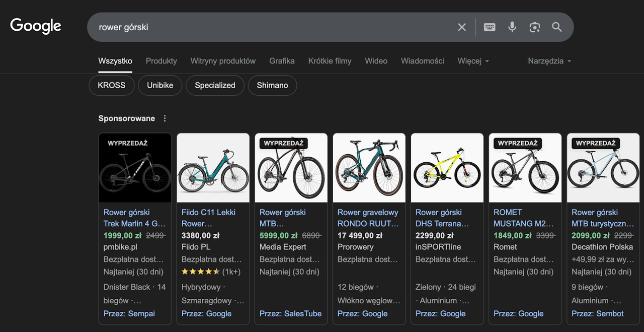644x332 pixels.
Task: Open the three-dot menu next to Sponsorowane
Action: point(165,118)
